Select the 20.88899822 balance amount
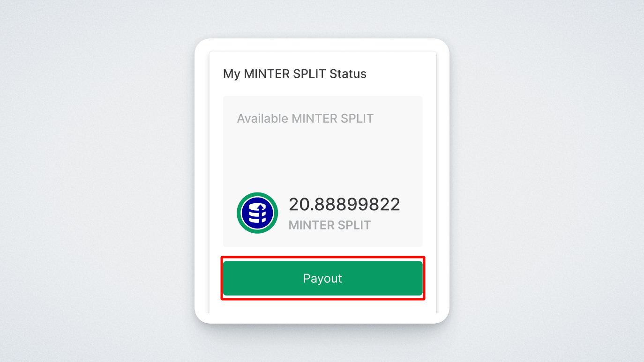This screenshot has height=362, width=644. click(344, 205)
